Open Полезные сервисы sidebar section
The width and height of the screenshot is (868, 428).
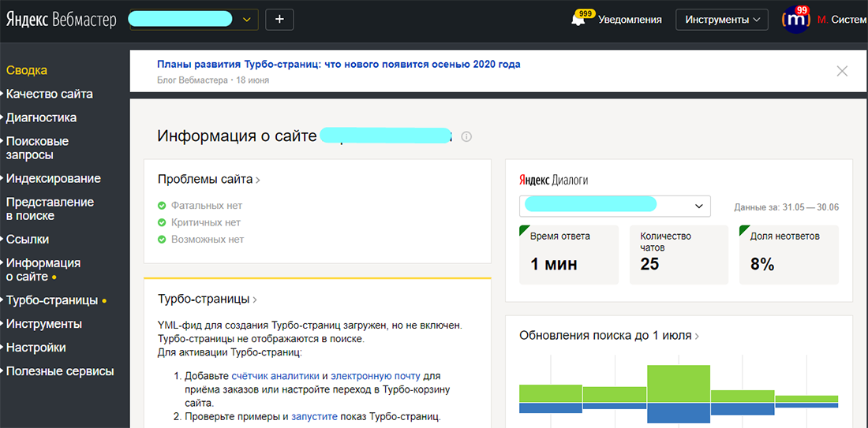tap(60, 371)
